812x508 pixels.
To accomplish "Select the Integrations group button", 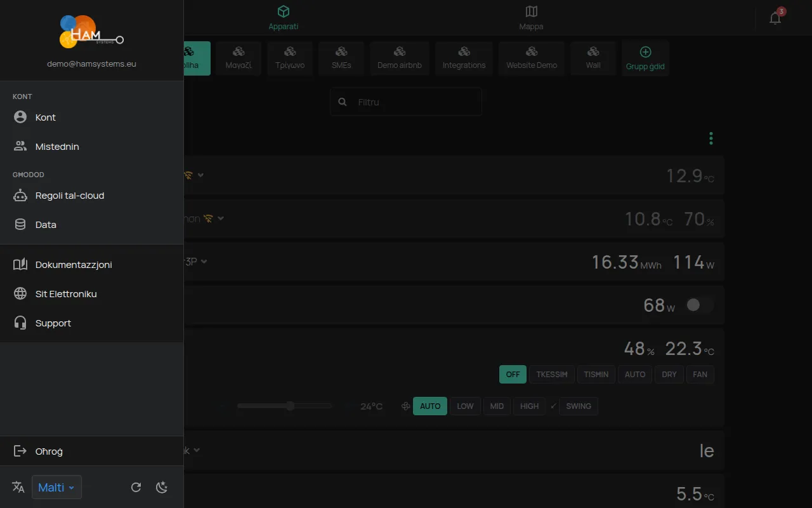I will pos(464,58).
